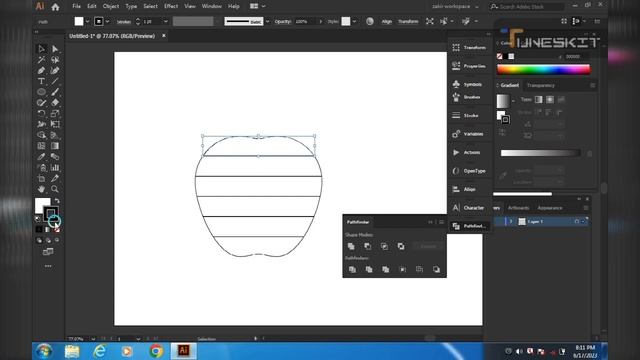Click Divide in Pathfinders row
Screen dimensions: 640x360
(352, 269)
